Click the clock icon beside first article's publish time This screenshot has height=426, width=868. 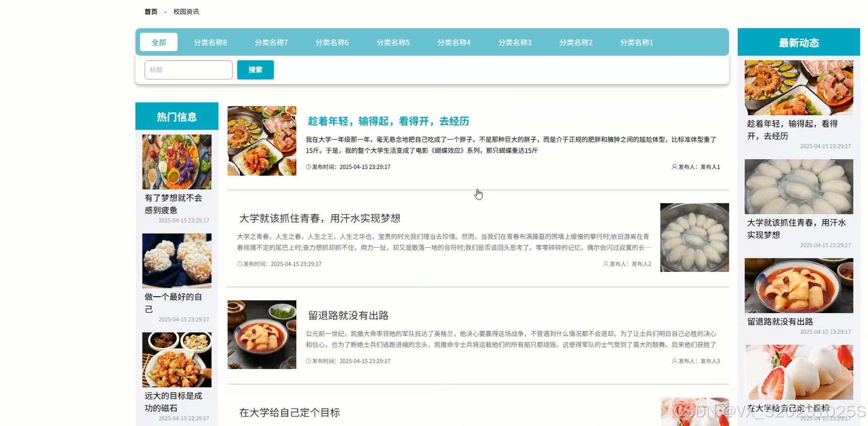pos(308,167)
